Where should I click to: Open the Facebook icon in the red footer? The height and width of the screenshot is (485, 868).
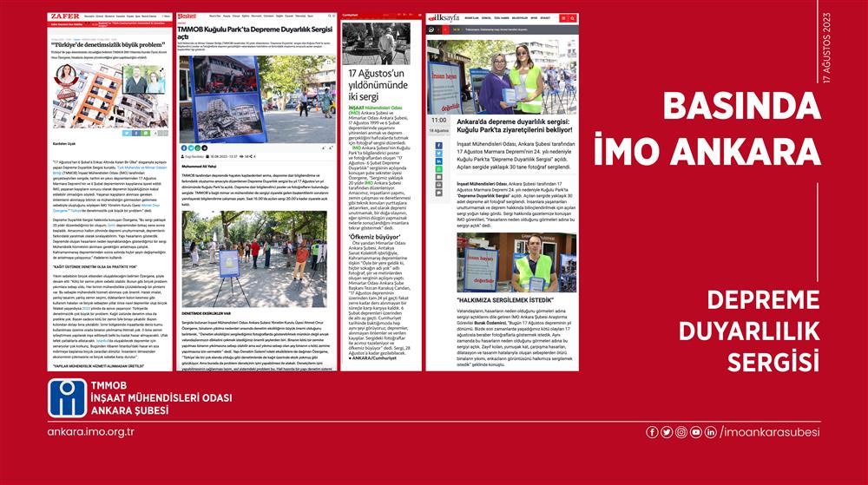pos(652,432)
